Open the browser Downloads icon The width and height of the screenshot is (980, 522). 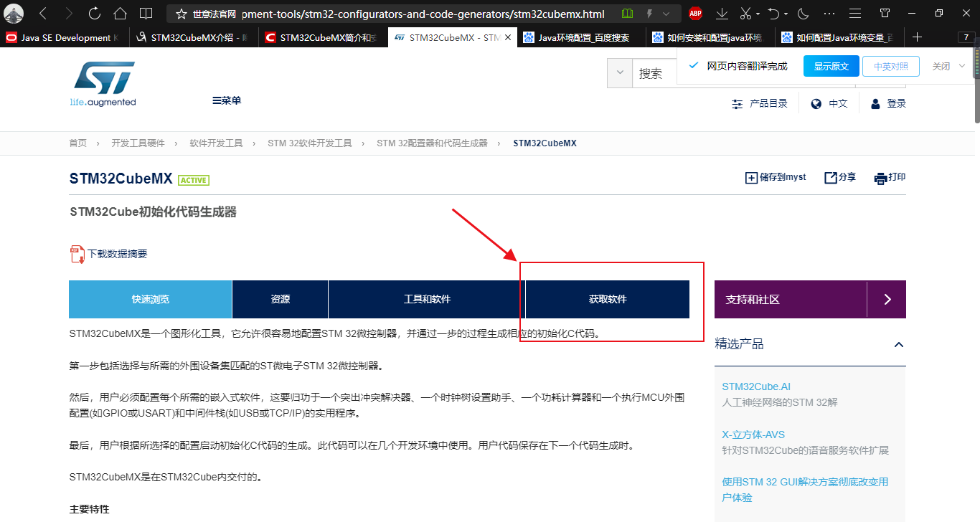tap(721, 13)
